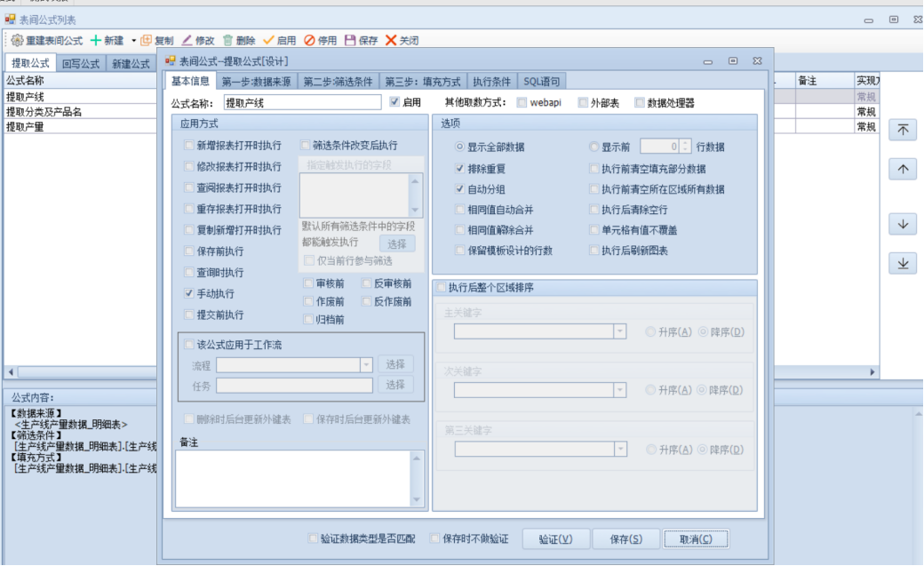The image size is (924, 566).
Task: Click the green plus 新建 icon
Action: (x=96, y=40)
